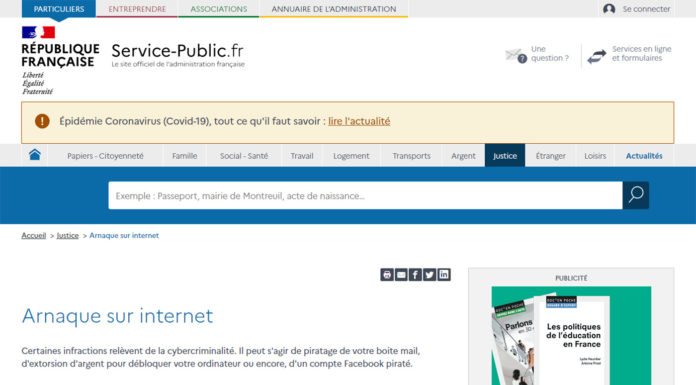Share the page by email icon

401,275
